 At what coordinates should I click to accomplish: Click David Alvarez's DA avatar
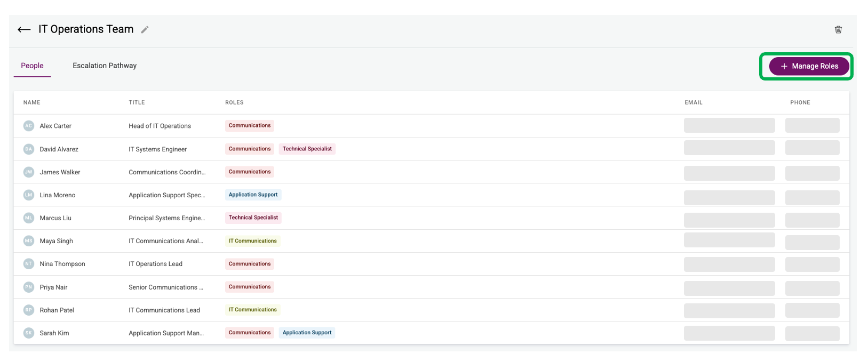click(29, 149)
